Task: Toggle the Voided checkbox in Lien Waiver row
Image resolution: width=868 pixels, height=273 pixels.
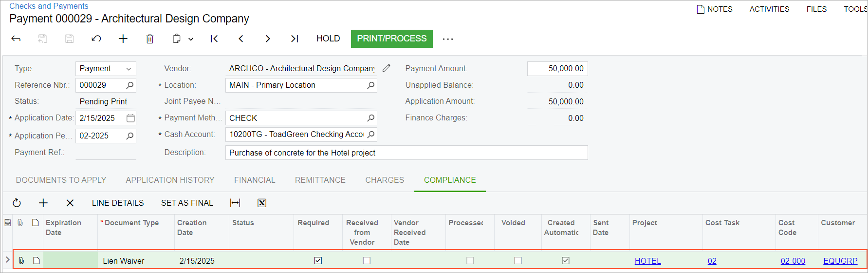Action: pos(518,261)
